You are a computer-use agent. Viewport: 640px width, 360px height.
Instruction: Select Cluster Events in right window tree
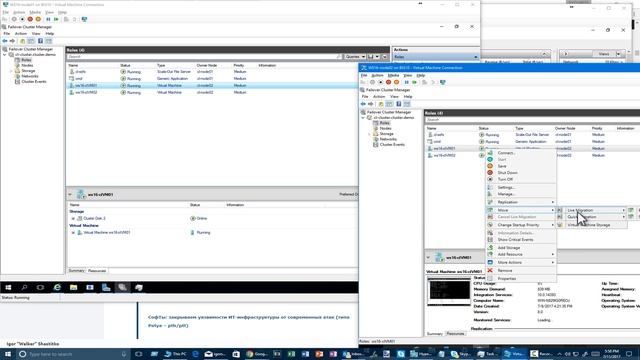[392, 144]
